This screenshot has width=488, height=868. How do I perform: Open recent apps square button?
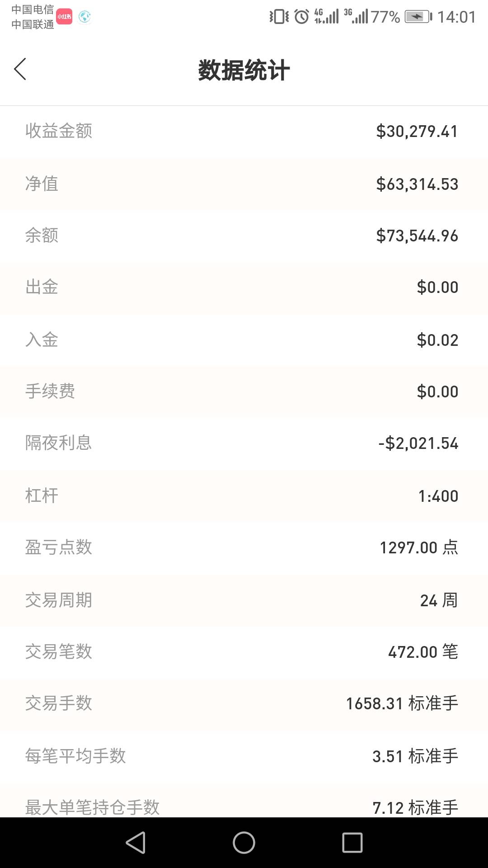[352, 843]
